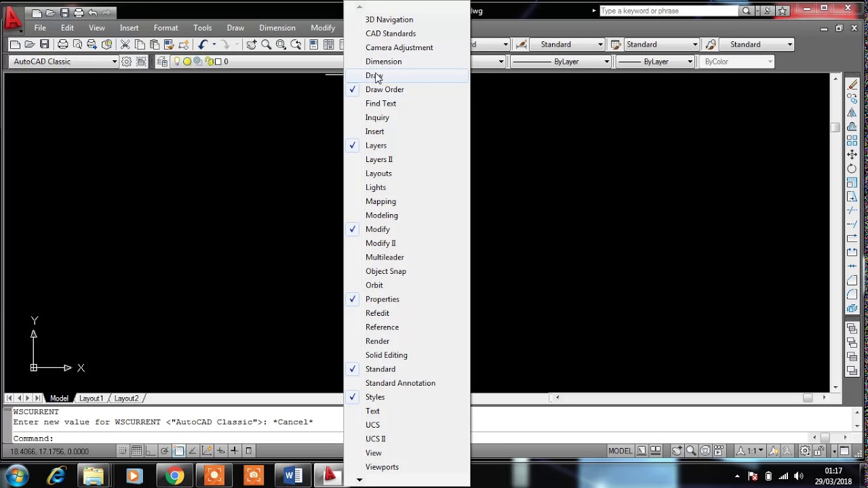868x488 pixels.
Task: Click the Cut scissors icon
Action: [125, 44]
